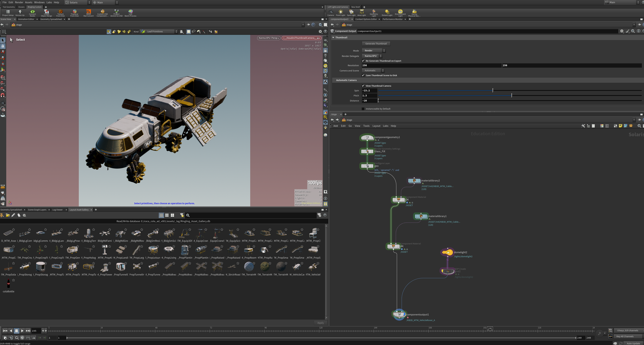Toggle Re-Generate Thumbnail on Export checkbox
Viewport: 644px width, 345px height.
tap(363, 61)
